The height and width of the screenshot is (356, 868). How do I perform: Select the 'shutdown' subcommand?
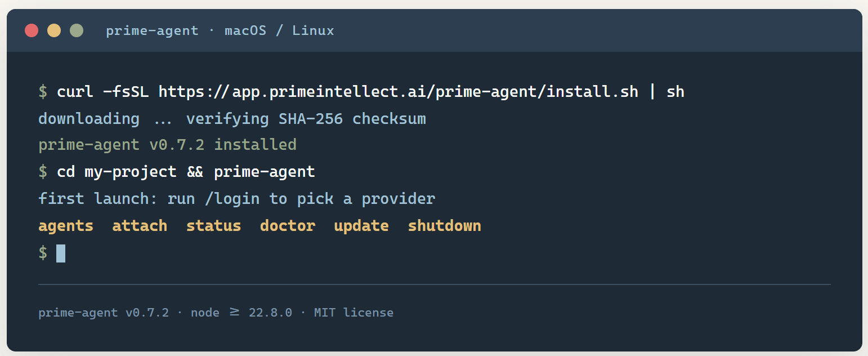point(444,226)
